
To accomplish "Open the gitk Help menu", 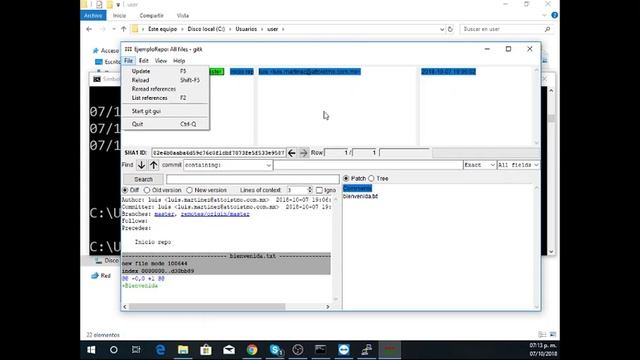I will [179, 61].
